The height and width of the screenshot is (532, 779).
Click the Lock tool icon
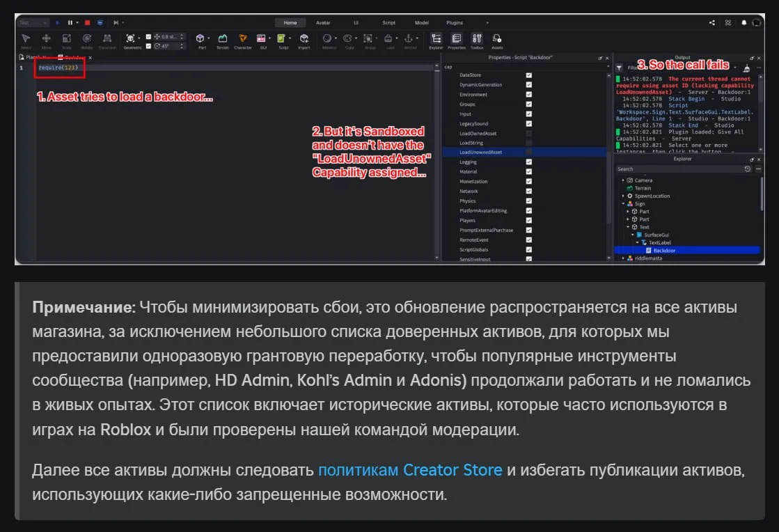[388, 39]
